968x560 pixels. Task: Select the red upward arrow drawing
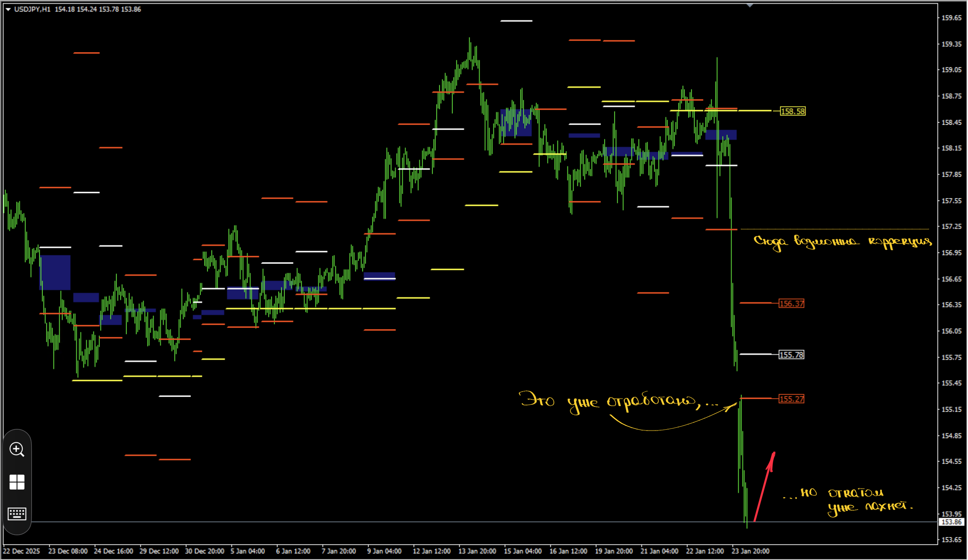764,487
